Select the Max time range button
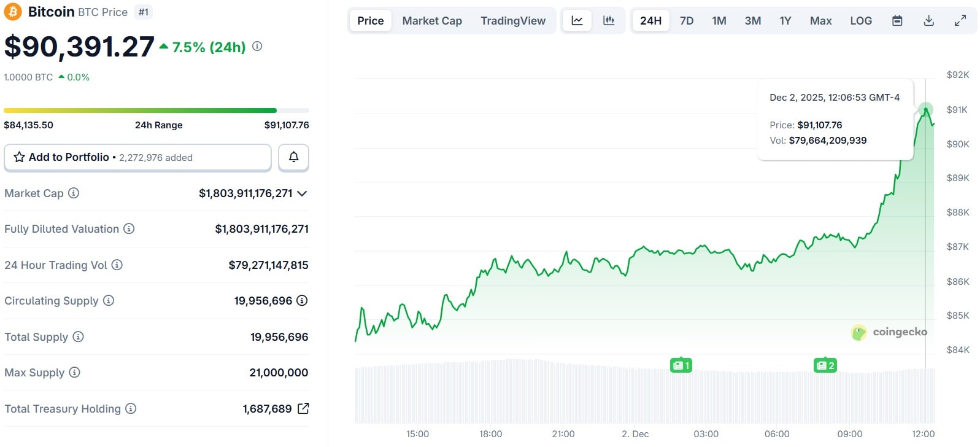The image size is (980, 447). 820,21
